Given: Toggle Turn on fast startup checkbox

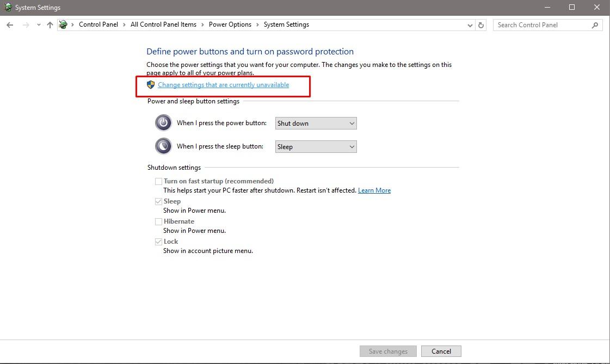Looking at the screenshot, I should point(158,181).
